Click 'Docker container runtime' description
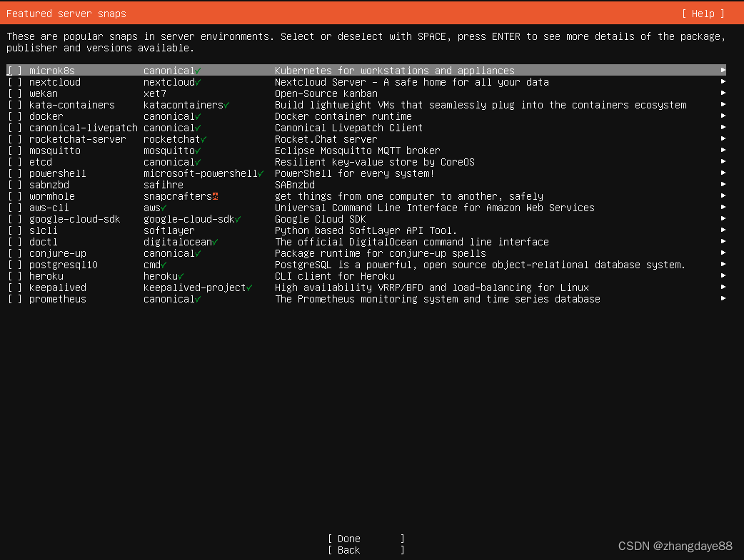 (343, 116)
